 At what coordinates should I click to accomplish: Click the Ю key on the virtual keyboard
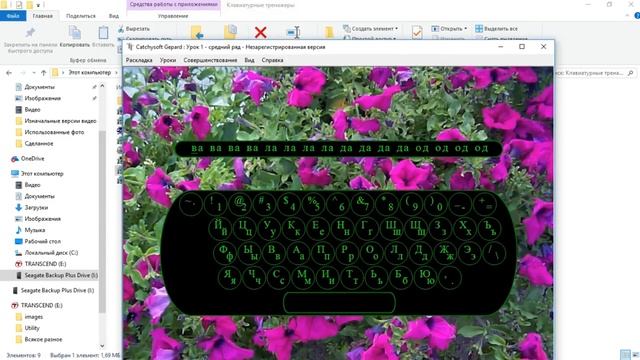425,277
